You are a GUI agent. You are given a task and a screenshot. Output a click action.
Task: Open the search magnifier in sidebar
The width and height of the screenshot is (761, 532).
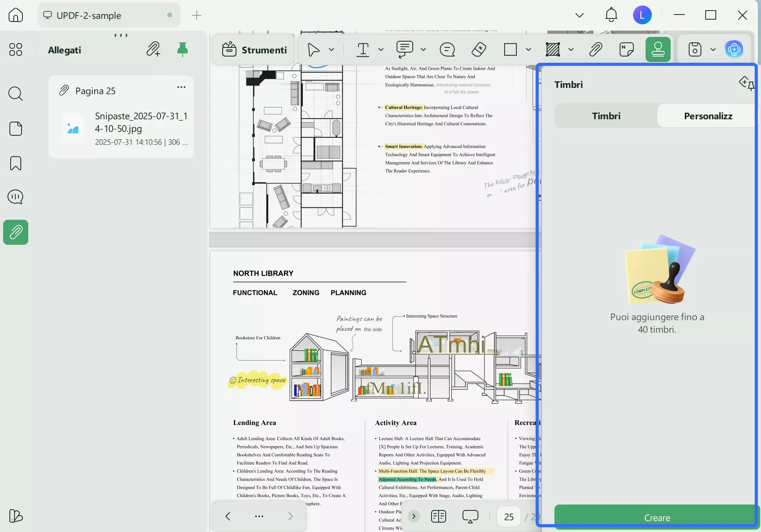tap(16, 94)
